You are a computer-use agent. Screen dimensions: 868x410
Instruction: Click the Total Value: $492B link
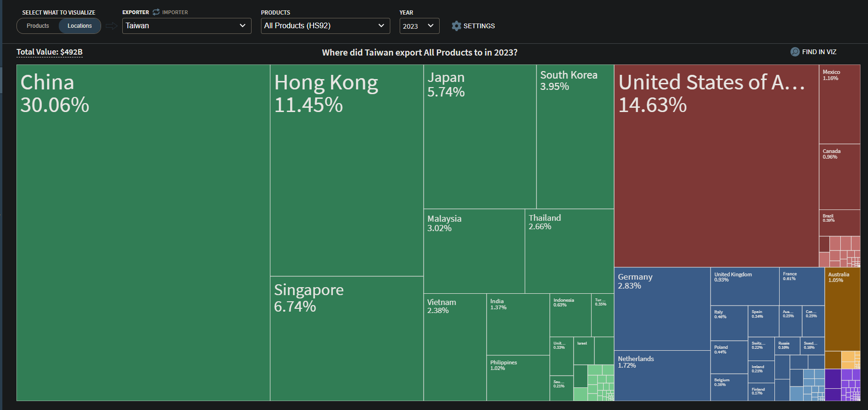(49, 52)
